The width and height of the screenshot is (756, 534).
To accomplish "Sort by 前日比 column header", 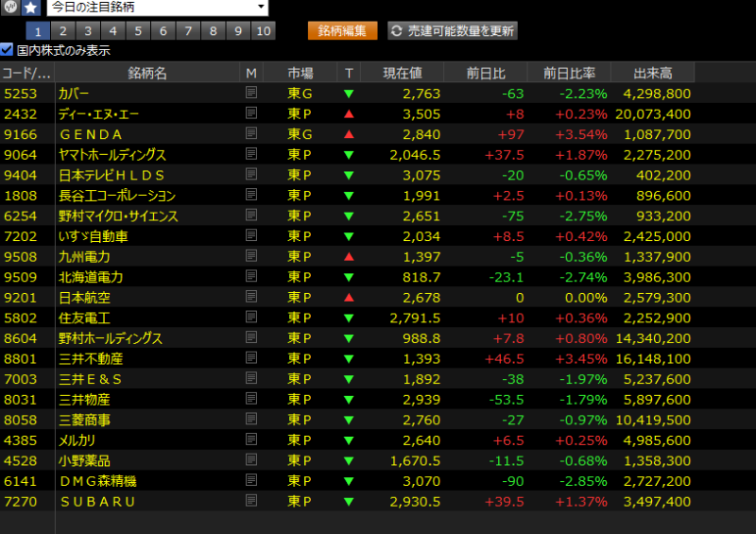I will click(486, 73).
